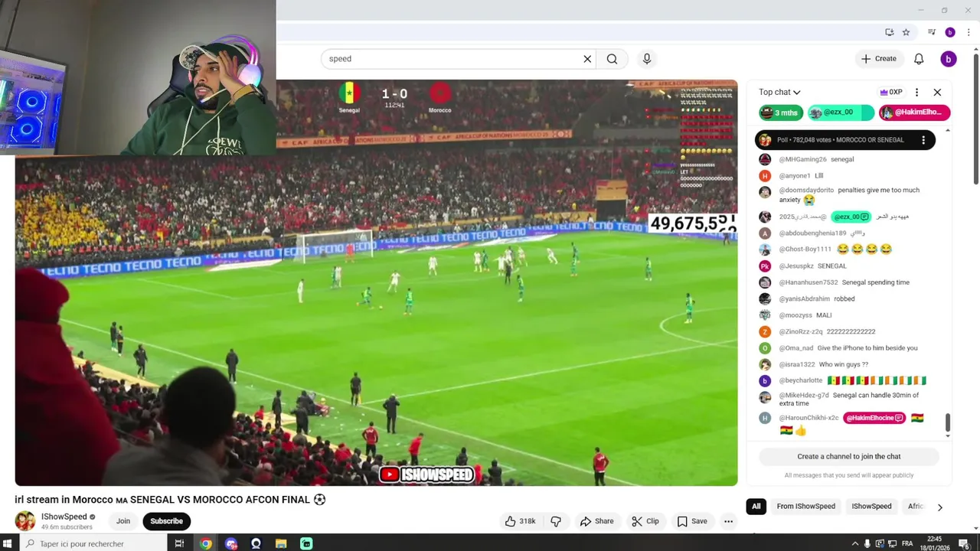Screen dimensions: 980x551
Task: Select the IShowSpeed filter chip
Action: point(871,507)
